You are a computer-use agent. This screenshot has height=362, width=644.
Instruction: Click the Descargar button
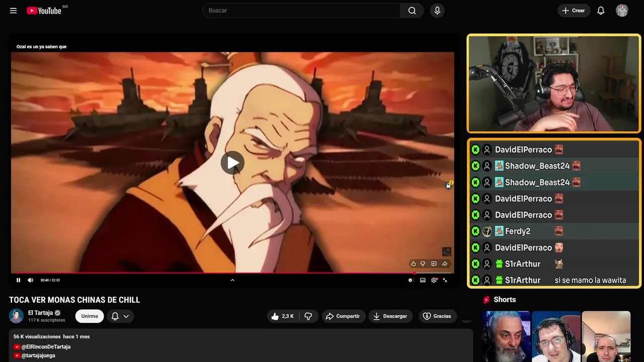[x=390, y=316]
